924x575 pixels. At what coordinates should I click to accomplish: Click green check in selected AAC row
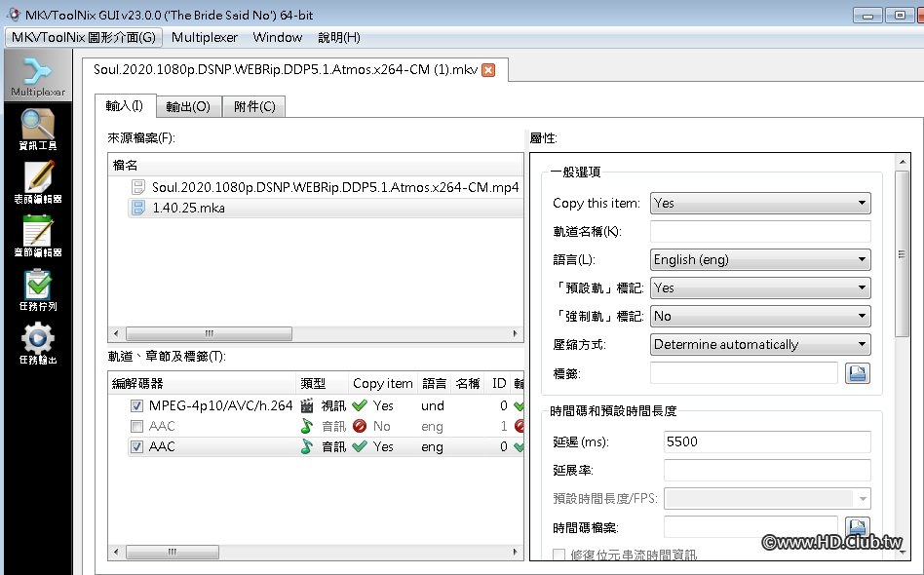[x=360, y=446]
